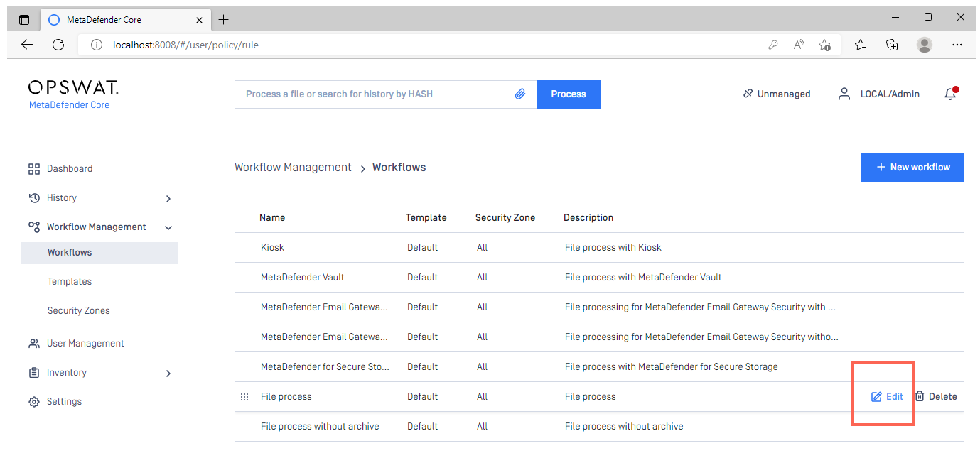Click the Process button
Viewport: 980px width, 458px height.
point(569,94)
